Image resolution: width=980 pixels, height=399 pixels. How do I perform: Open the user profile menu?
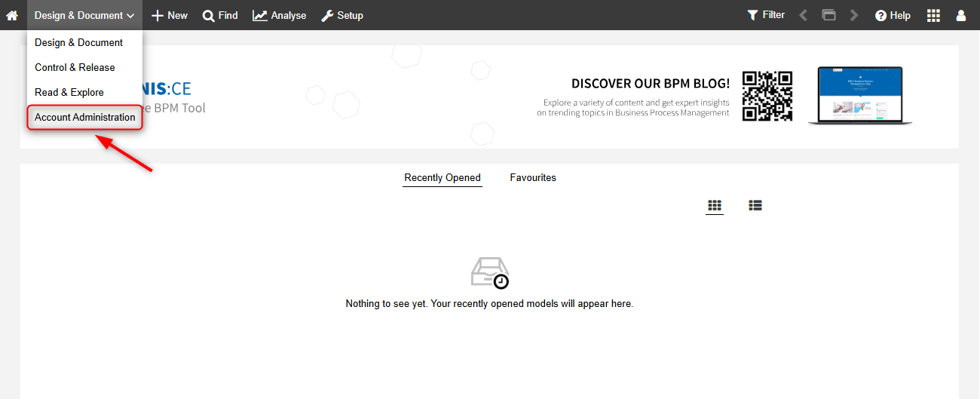point(960,15)
